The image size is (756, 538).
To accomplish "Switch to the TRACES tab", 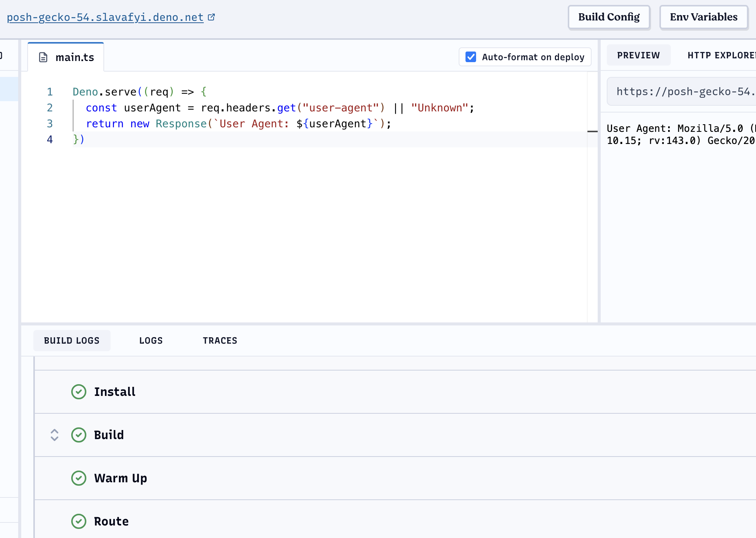I will coord(220,341).
